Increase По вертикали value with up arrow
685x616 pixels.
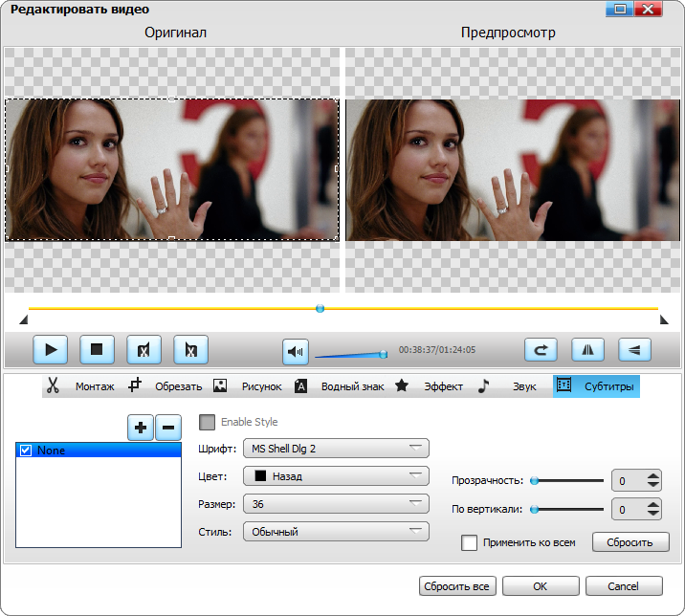[653, 505]
